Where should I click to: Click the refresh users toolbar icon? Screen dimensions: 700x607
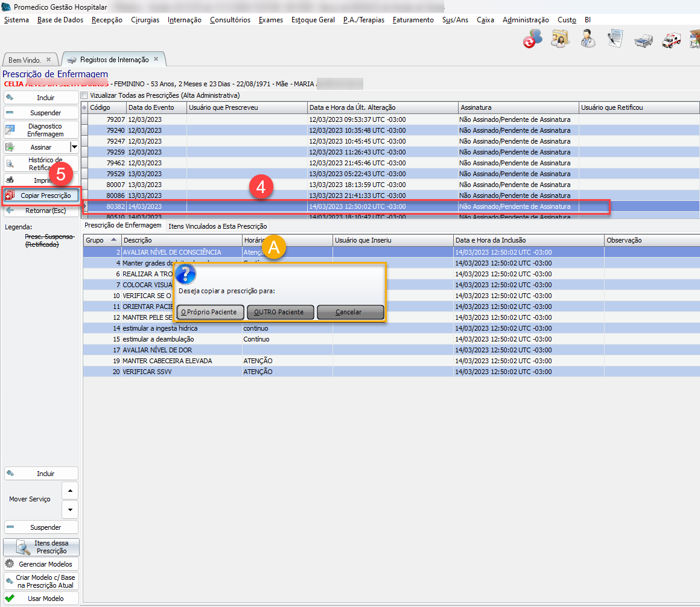coord(532,39)
